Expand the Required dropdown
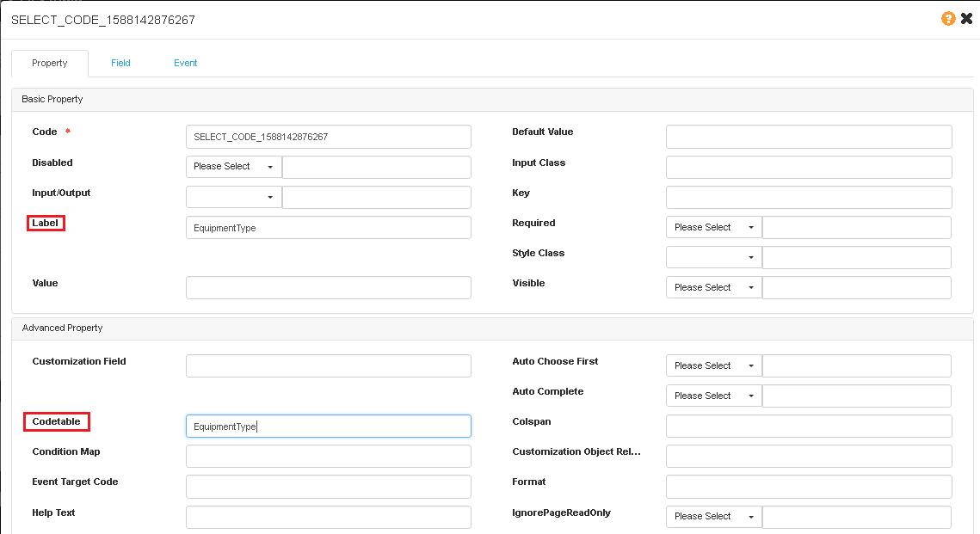Viewport: 980px width, 534px height. (713, 228)
